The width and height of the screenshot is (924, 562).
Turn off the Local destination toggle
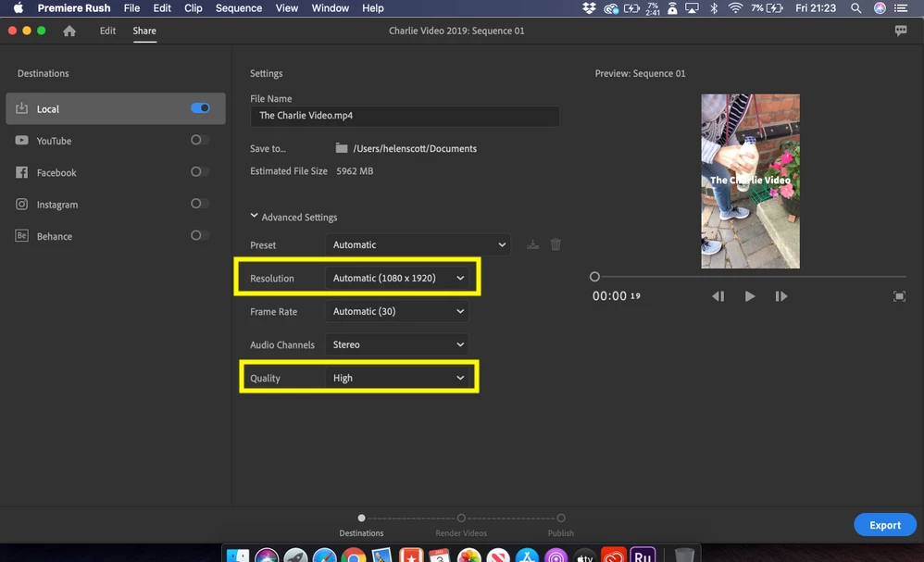tap(200, 107)
